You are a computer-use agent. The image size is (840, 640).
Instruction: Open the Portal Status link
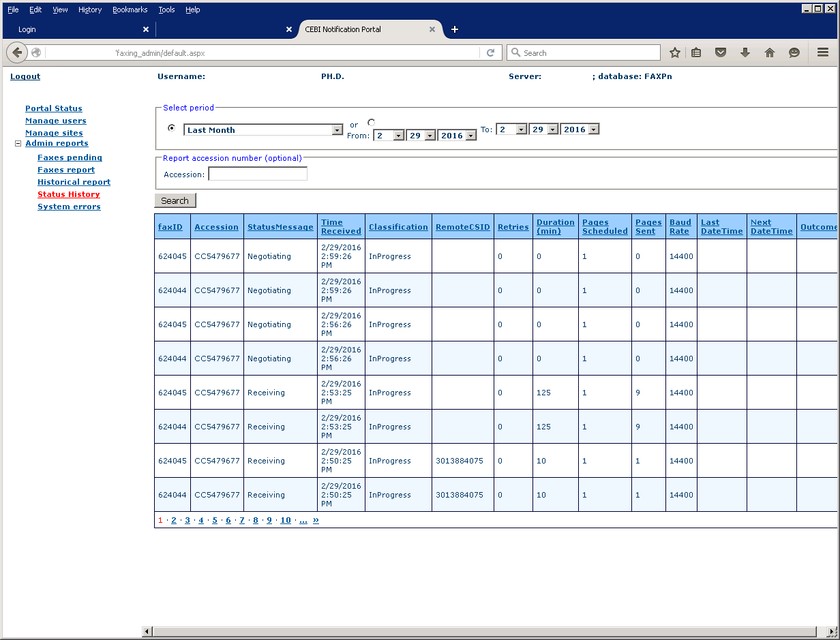(x=54, y=108)
